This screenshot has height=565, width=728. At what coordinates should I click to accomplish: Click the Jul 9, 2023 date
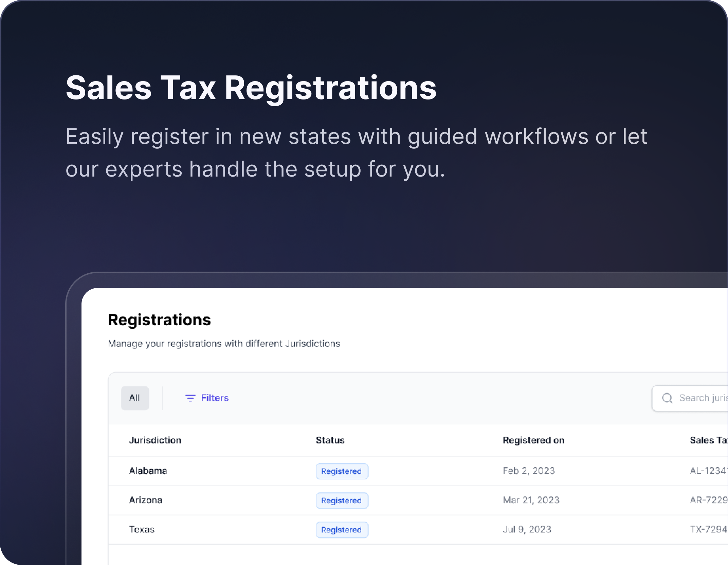click(527, 529)
